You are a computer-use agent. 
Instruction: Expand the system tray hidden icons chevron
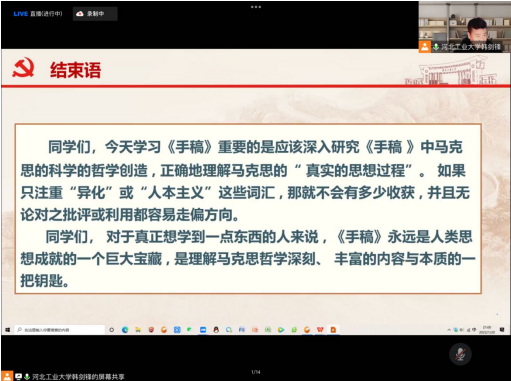(x=449, y=330)
